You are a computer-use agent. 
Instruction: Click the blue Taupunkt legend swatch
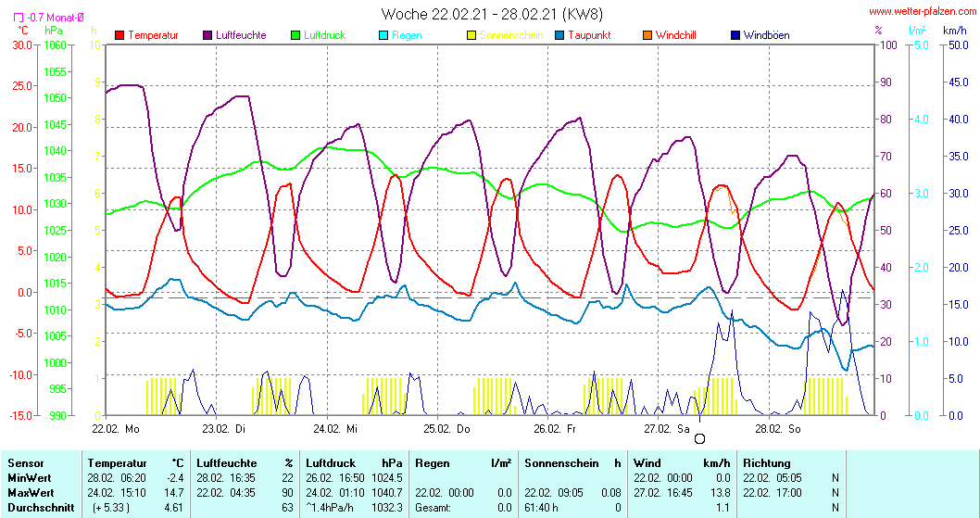point(559,35)
